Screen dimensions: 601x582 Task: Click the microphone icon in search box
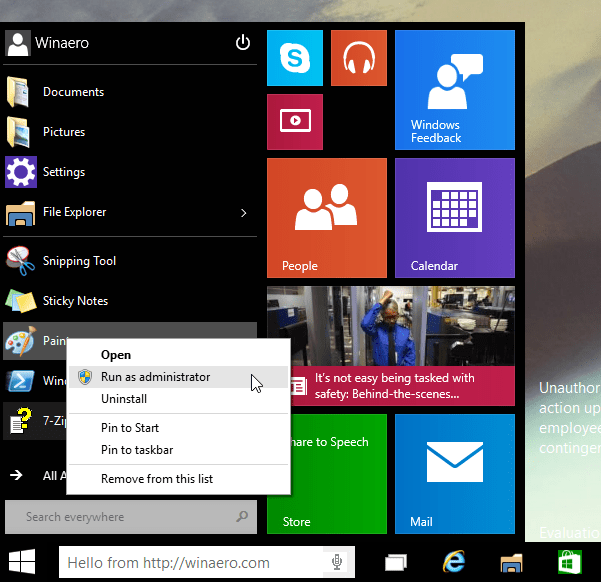pos(337,562)
